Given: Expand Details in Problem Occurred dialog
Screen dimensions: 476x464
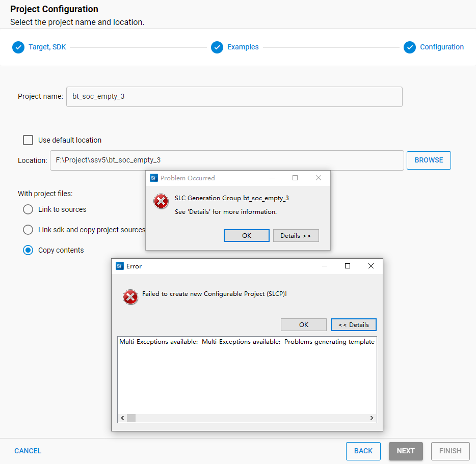Looking at the screenshot, I should pos(296,235).
